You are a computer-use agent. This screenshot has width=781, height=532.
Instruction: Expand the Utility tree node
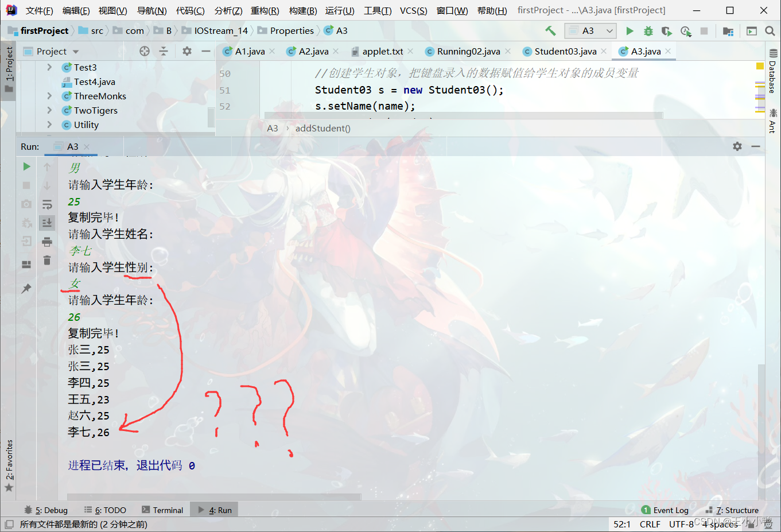tap(49, 125)
